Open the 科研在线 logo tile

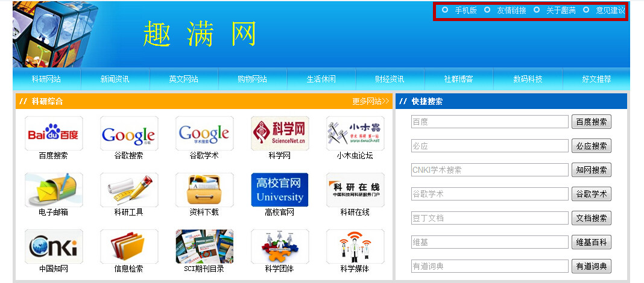click(355, 190)
